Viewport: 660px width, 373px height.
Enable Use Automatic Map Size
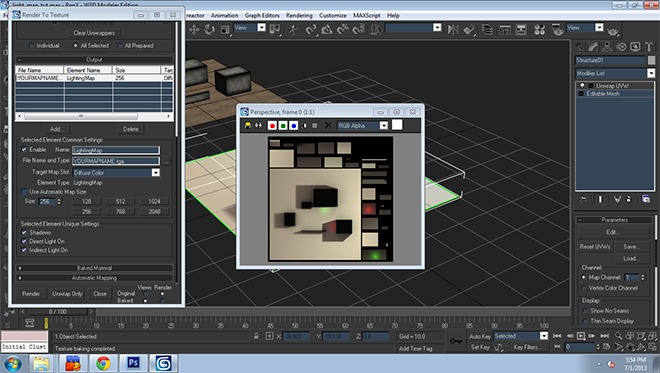(24, 192)
